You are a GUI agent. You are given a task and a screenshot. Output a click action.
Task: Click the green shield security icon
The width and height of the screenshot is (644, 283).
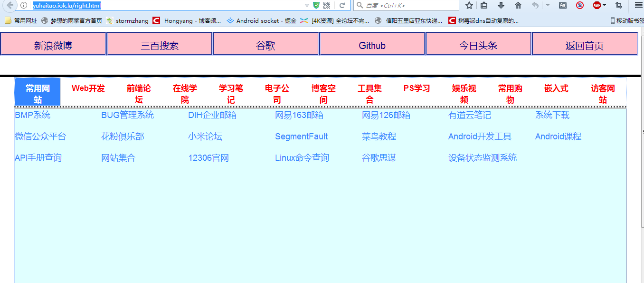point(316,5)
